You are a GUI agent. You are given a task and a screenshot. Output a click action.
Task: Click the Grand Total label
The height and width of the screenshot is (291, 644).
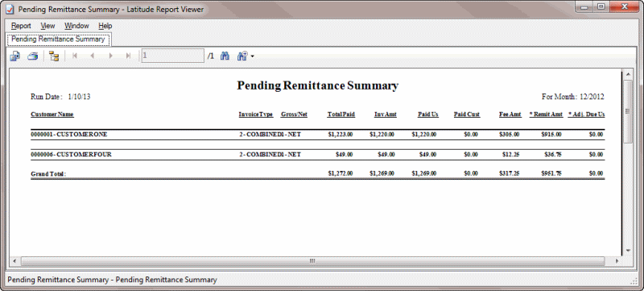click(x=48, y=174)
